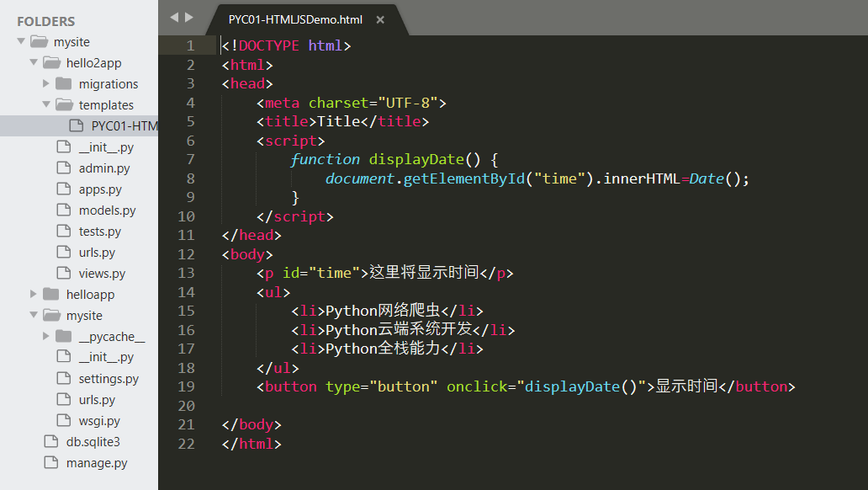Image resolution: width=868 pixels, height=490 pixels.
Task: Collapse the top-level mysite folder
Action: point(21,41)
